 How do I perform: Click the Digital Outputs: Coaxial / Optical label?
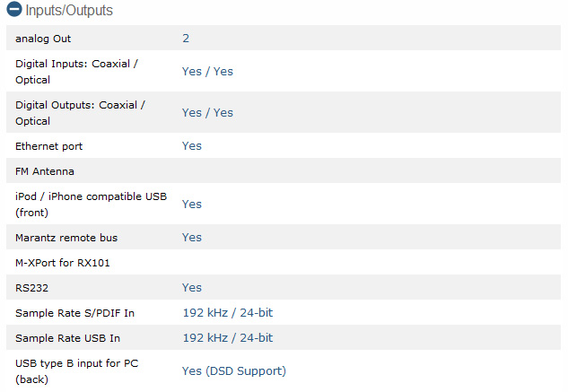pyautogui.click(x=80, y=113)
